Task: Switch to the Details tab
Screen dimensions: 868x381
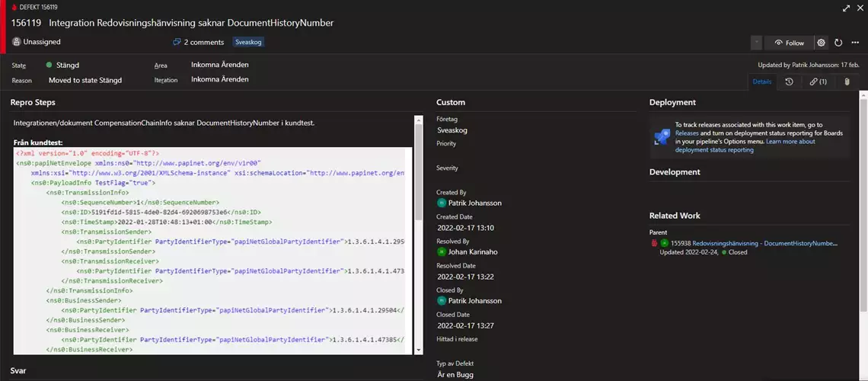Action: pos(761,82)
